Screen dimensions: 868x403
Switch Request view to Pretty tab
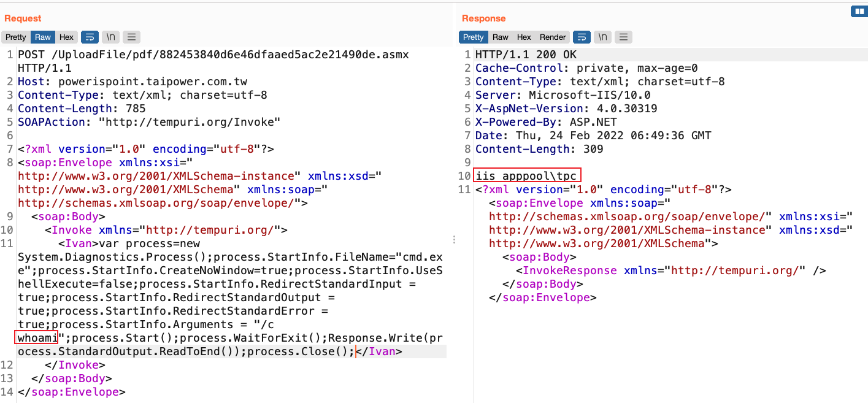16,37
